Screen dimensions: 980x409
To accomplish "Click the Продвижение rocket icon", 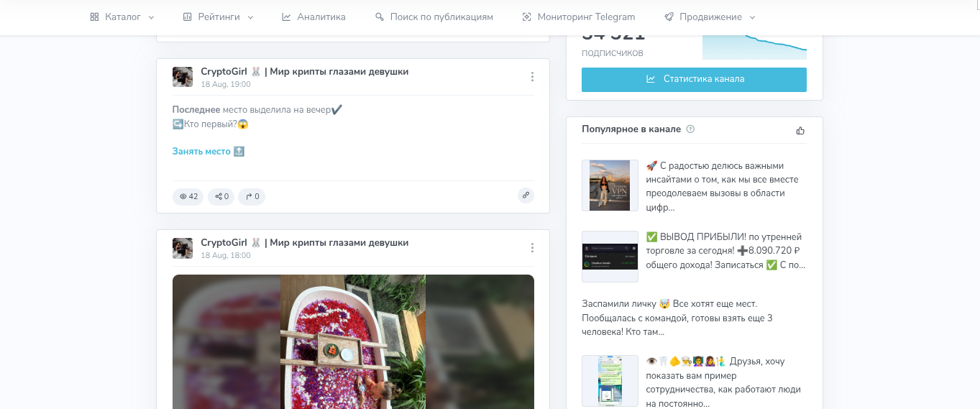I will (669, 17).
